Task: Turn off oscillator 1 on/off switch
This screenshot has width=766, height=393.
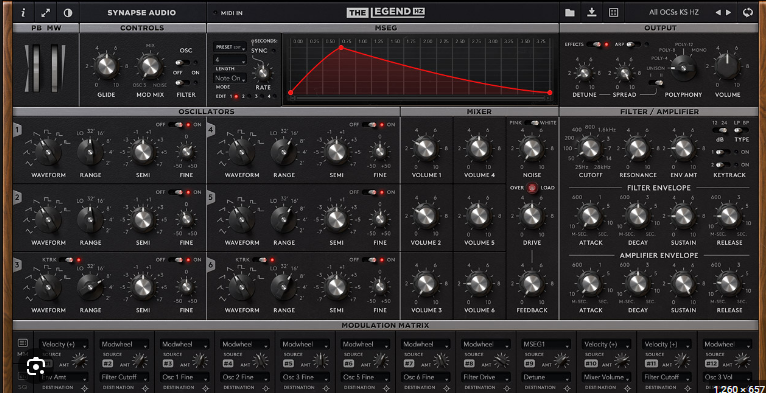Action: (176, 125)
